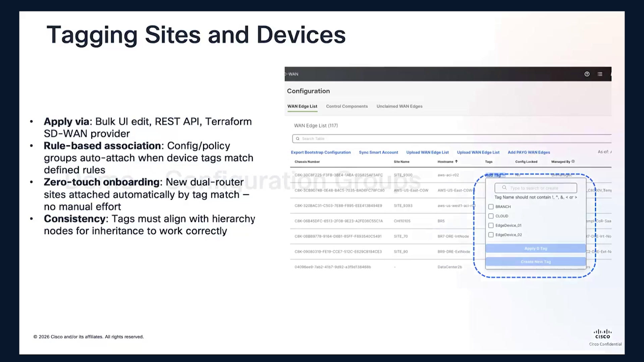Viewport: 644px width, 362px height.
Task: Check the EdgeDevice_01 tag checkbox
Action: (491, 226)
